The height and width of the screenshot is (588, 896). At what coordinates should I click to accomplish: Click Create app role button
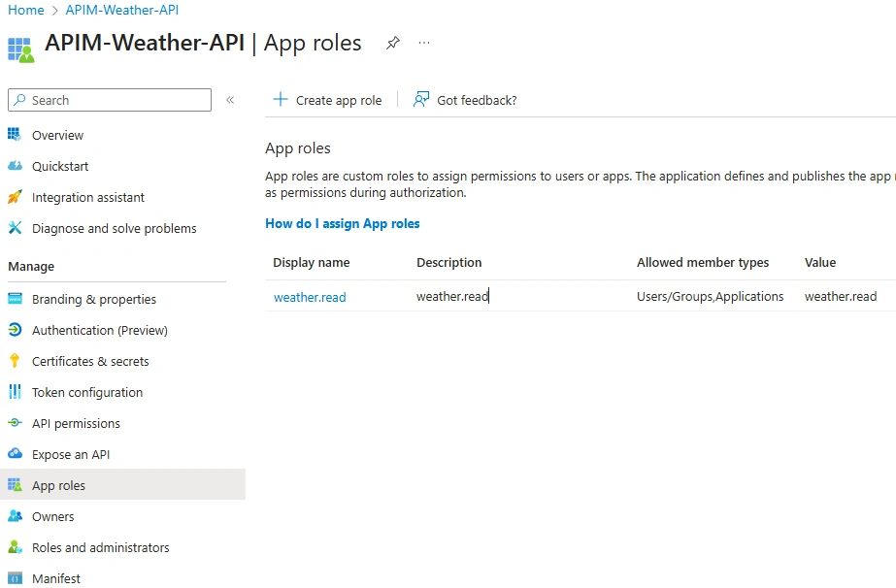(327, 100)
